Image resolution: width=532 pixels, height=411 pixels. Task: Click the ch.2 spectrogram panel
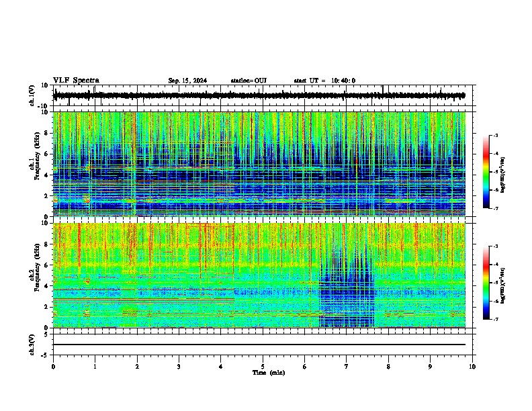pyautogui.click(x=259, y=275)
